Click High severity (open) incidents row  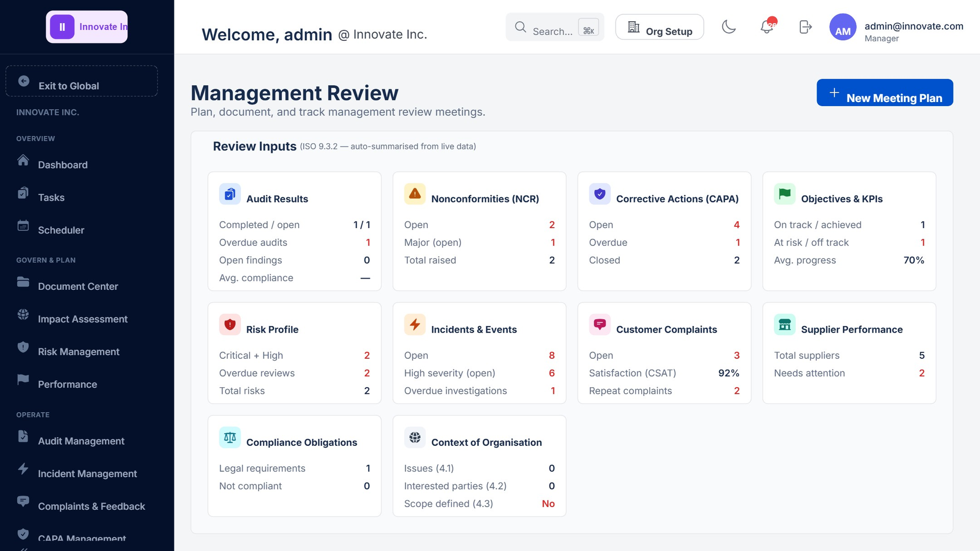479,373
